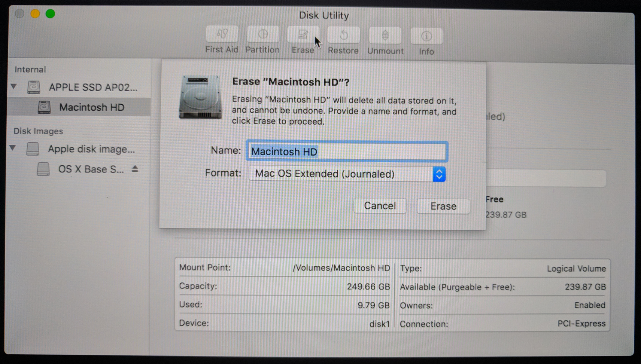Screen dimensions: 641x364
Task: Click the 249.66 GB capacity value
Action: coord(368,287)
